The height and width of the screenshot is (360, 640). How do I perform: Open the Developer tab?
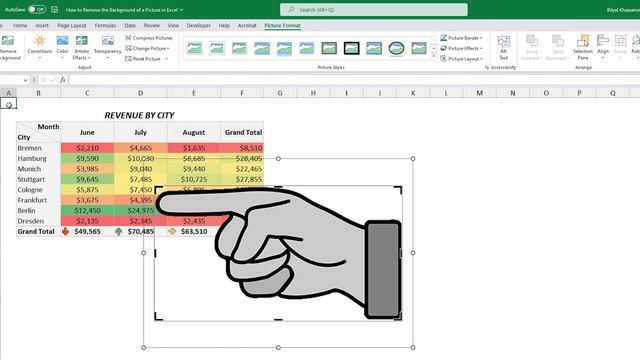[198, 25]
